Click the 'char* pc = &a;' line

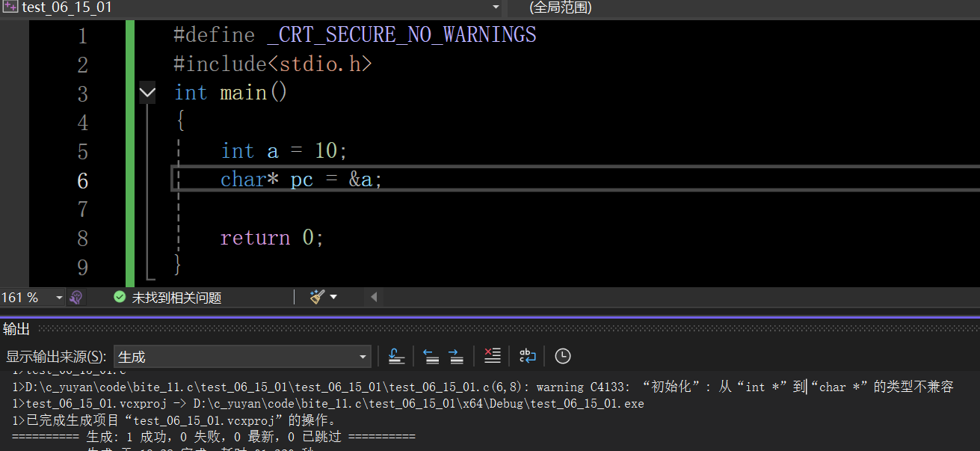tap(301, 180)
